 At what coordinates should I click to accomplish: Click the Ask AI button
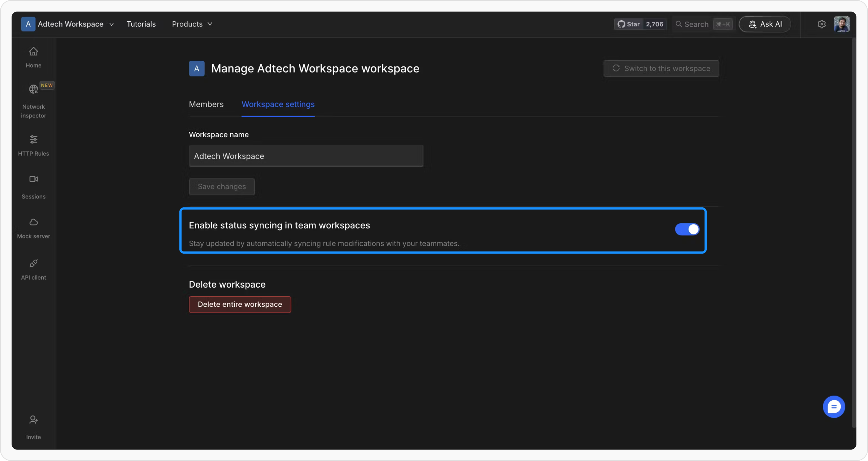tap(765, 24)
